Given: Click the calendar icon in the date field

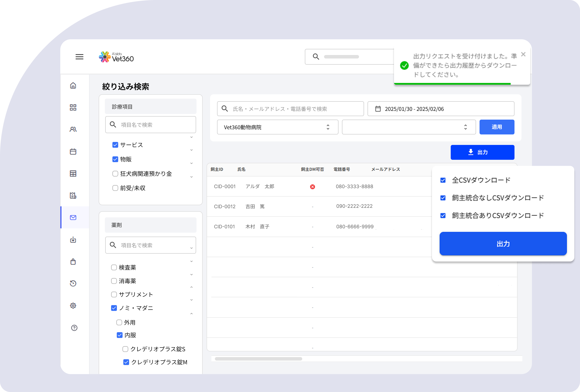Looking at the screenshot, I should [x=378, y=109].
